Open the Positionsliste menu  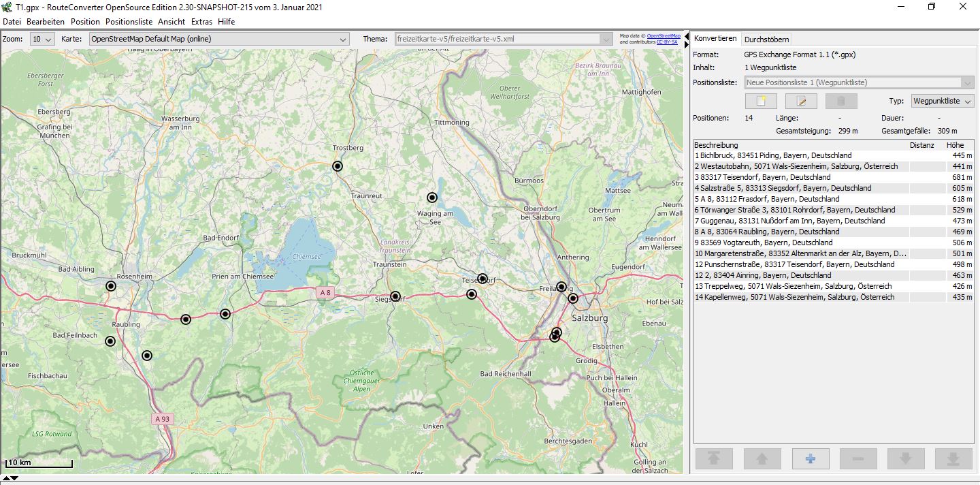point(129,22)
